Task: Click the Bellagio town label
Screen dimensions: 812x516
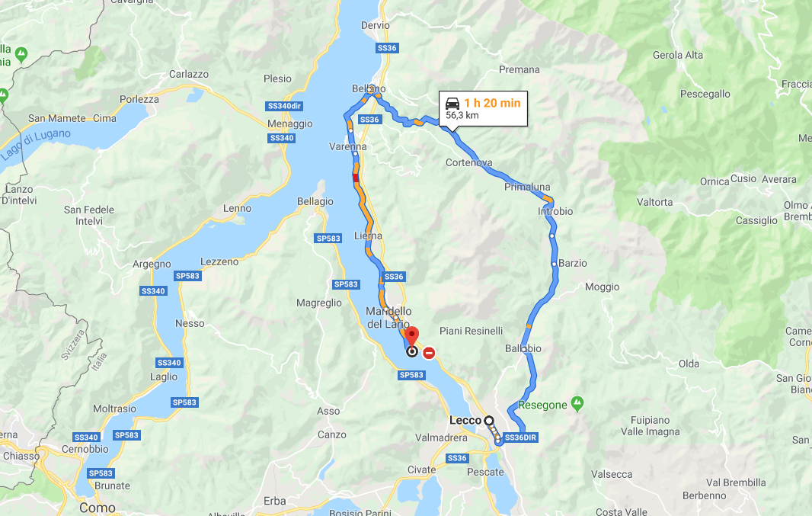Action: coord(315,201)
